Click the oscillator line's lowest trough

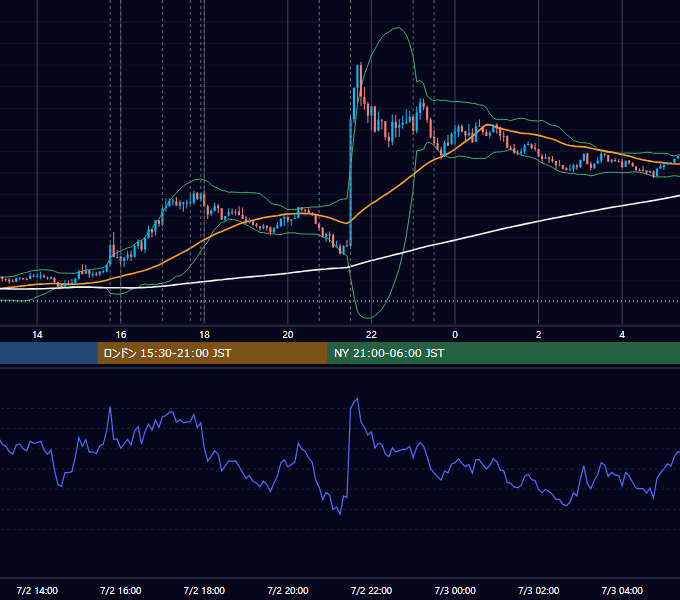click(340, 514)
